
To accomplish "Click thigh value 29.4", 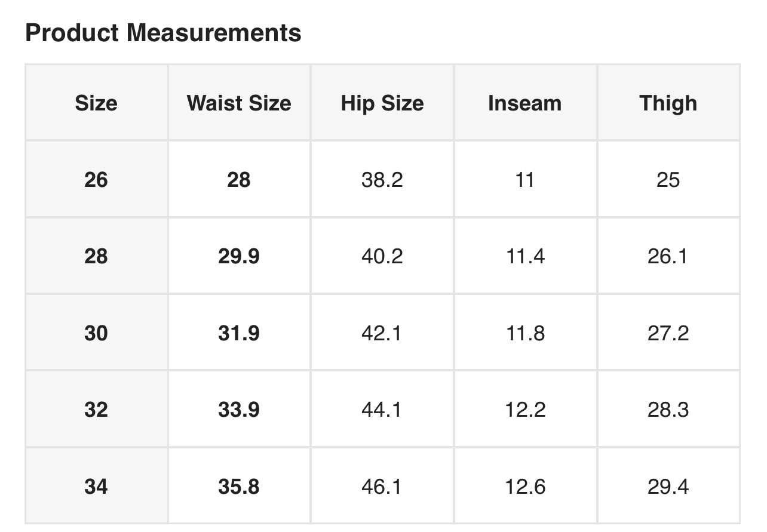I will 668,487.
